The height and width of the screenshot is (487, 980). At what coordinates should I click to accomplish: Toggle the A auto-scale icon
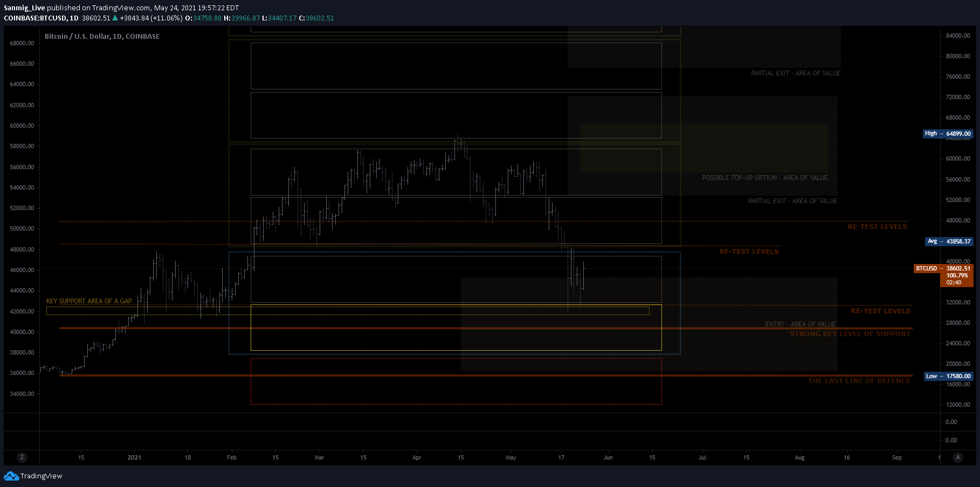pyautogui.click(x=958, y=457)
